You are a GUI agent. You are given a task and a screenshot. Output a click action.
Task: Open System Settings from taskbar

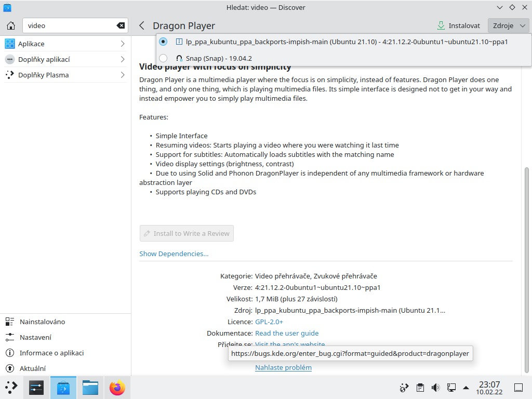36,388
